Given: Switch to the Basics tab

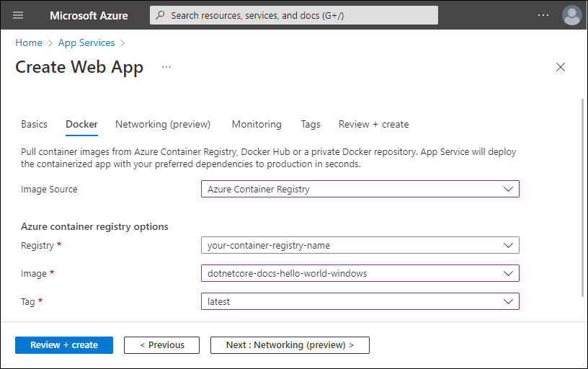Looking at the screenshot, I should click(34, 124).
